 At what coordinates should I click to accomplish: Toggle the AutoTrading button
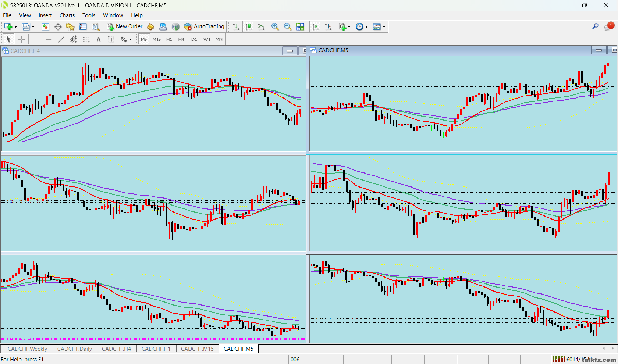204,26
